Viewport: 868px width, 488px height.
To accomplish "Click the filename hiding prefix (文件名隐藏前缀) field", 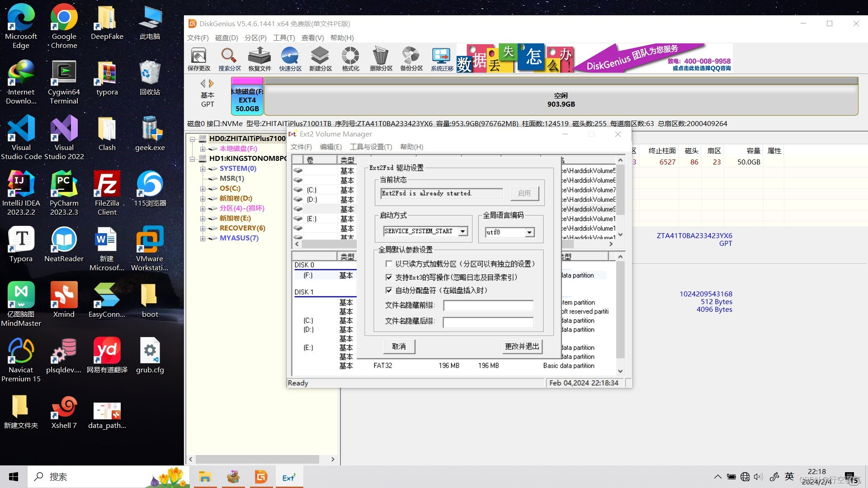I will [488, 306].
